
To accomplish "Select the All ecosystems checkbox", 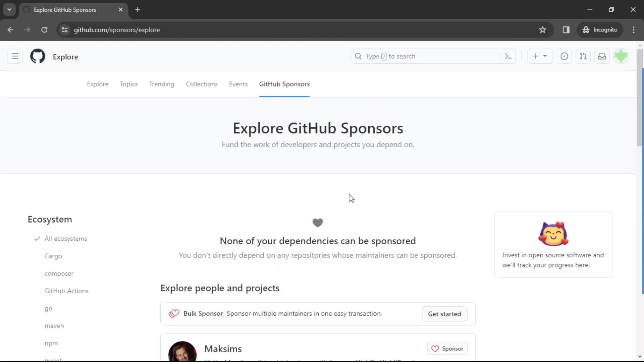I will (x=37, y=238).
